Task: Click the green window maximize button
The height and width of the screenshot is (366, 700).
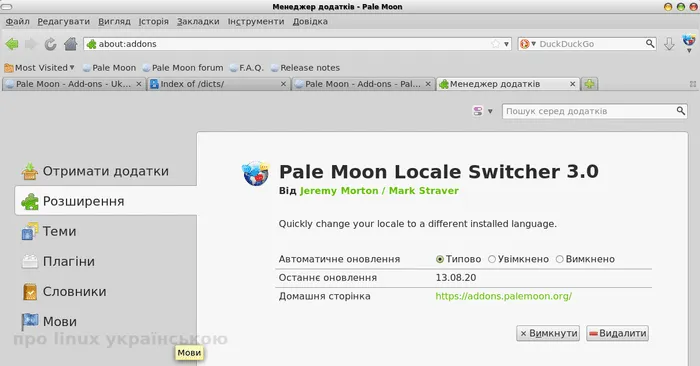Action: click(x=681, y=7)
